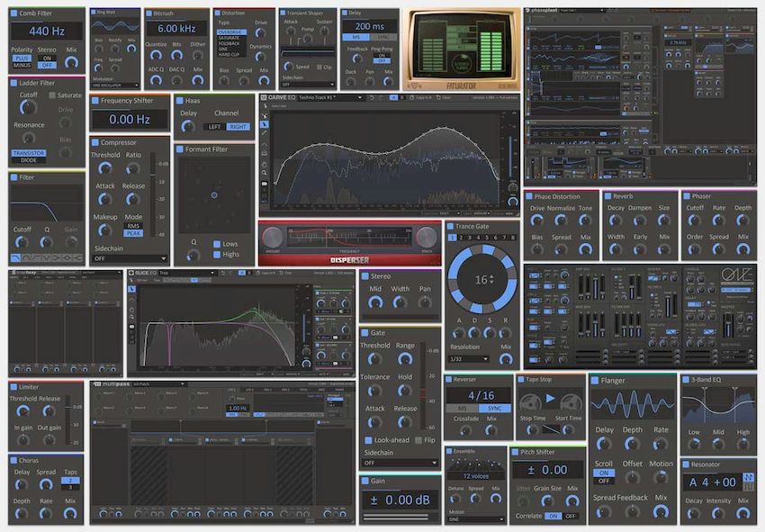This screenshot has height=532, width=765.
Task: Click the left tape reel icon in Tape Stop
Action: (530, 402)
